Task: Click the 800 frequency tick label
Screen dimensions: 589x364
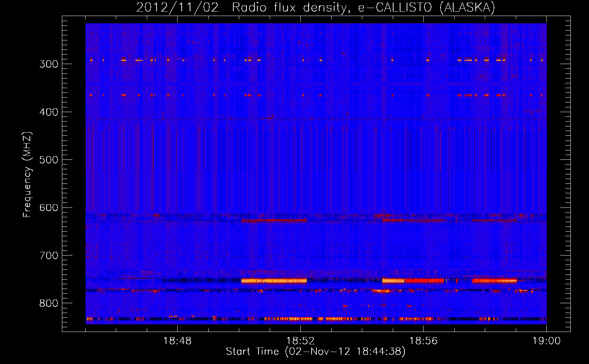Action: [x=49, y=304]
